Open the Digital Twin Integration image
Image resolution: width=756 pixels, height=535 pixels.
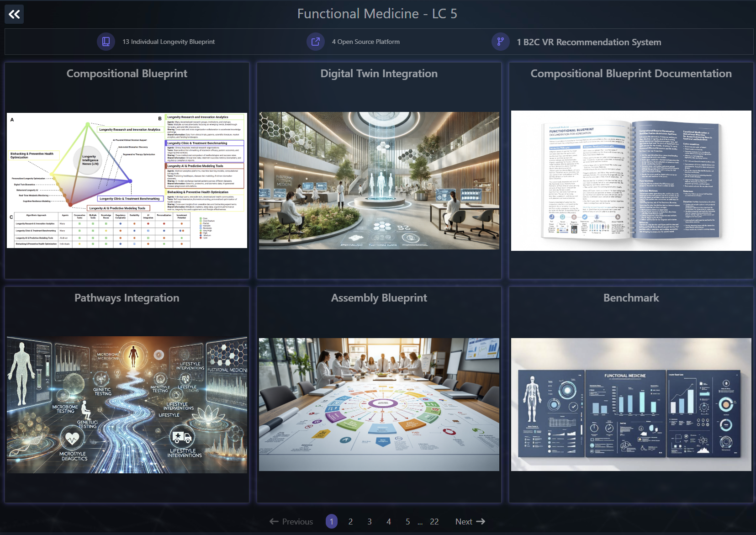coord(379,180)
